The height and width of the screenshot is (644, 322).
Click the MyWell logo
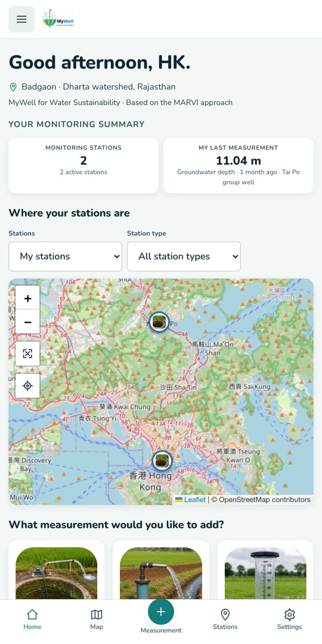click(58, 19)
